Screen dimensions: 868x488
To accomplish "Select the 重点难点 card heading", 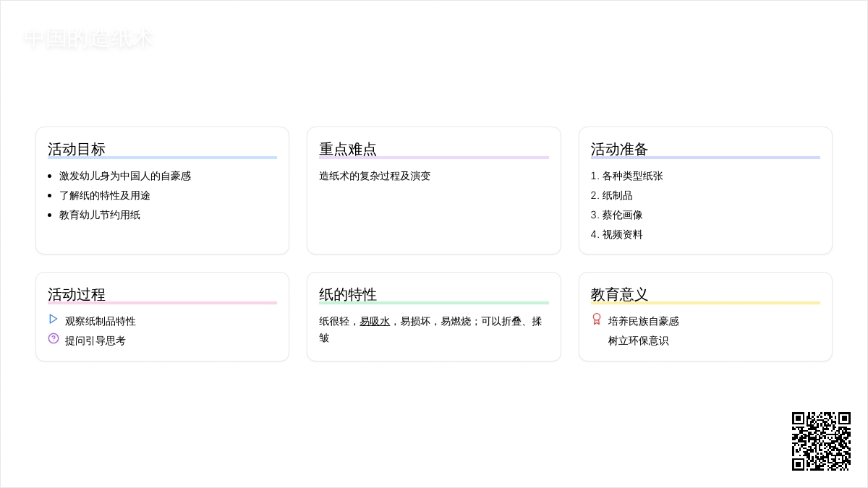I will (348, 149).
